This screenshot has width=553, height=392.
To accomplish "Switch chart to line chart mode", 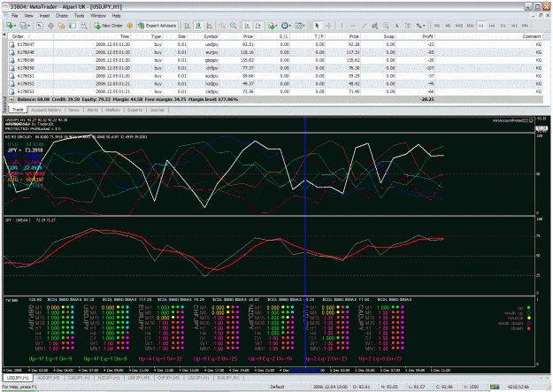I will [x=210, y=26].
